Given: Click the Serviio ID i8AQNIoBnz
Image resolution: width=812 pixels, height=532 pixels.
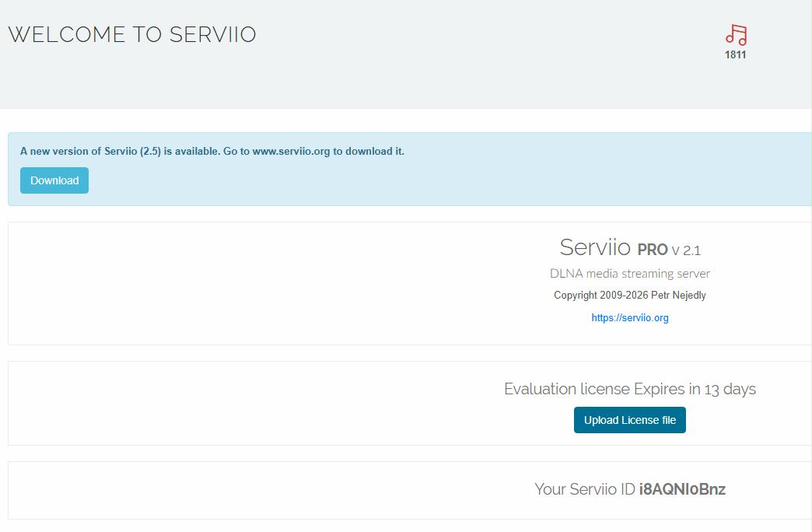Looking at the screenshot, I should click(x=682, y=489).
